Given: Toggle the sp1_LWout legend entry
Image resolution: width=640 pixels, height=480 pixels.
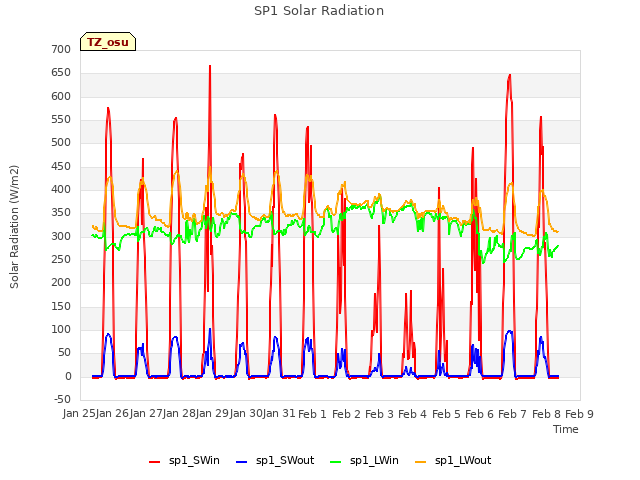Looking at the screenshot, I should [453, 460].
